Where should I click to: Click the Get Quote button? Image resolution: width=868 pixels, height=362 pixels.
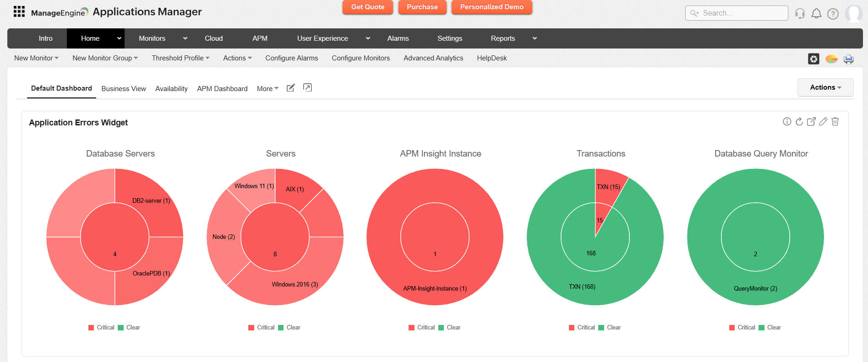tap(368, 7)
